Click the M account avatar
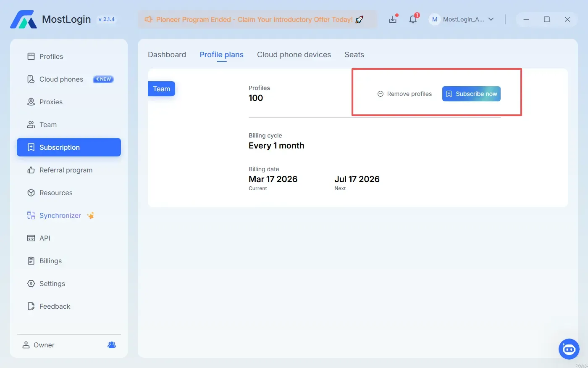This screenshot has height=368, width=588. coord(435,19)
